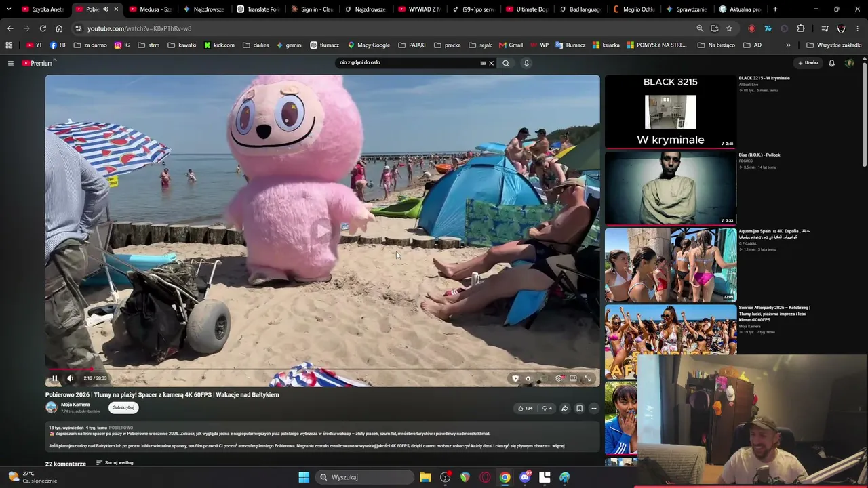Screen dimensions: 868x488
Task: Submit search with the magnifier button
Action: coord(506,63)
